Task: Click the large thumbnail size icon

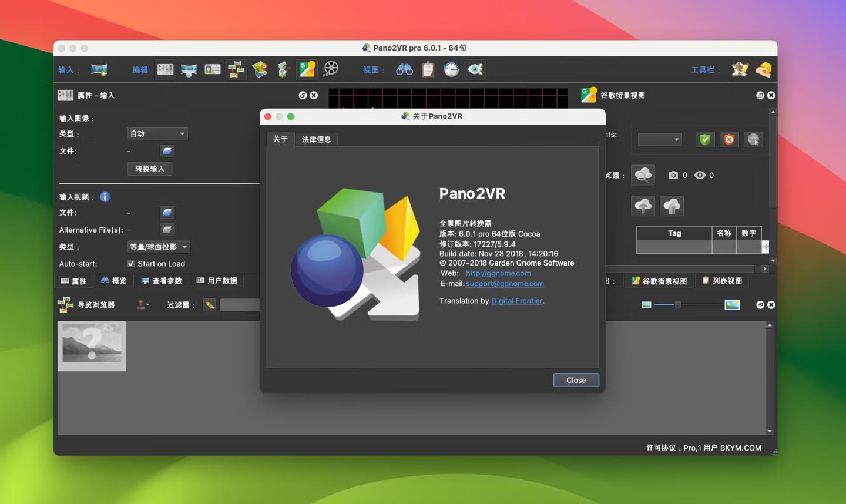Action: [x=732, y=304]
